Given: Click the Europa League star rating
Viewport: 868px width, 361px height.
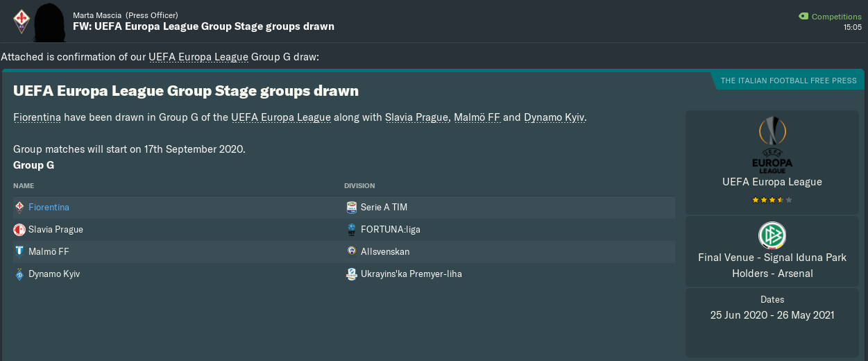Looking at the screenshot, I should point(772,200).
